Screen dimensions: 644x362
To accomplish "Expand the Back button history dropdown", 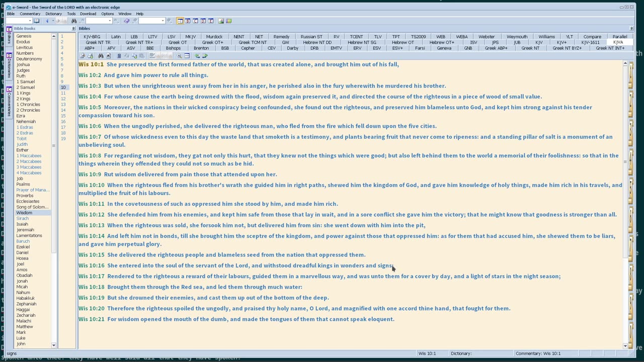I will click(x=53, y=21).
